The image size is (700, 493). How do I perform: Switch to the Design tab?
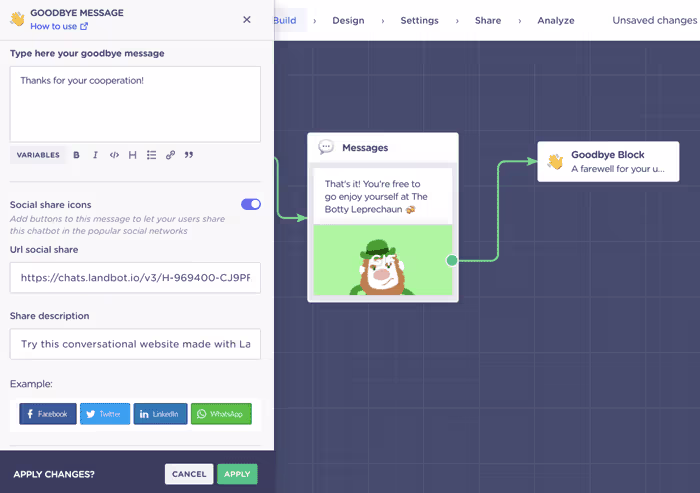tap(348, 21)
